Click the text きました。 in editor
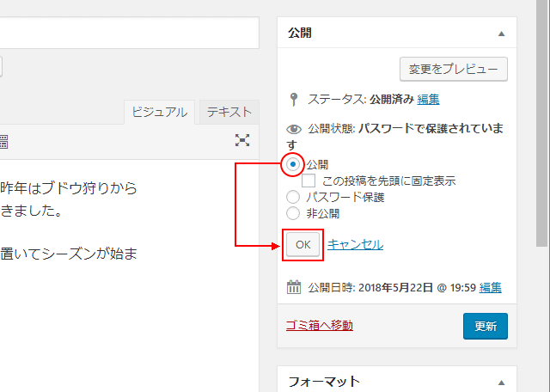This screenshot has height=392, width=550. [32, 211]
